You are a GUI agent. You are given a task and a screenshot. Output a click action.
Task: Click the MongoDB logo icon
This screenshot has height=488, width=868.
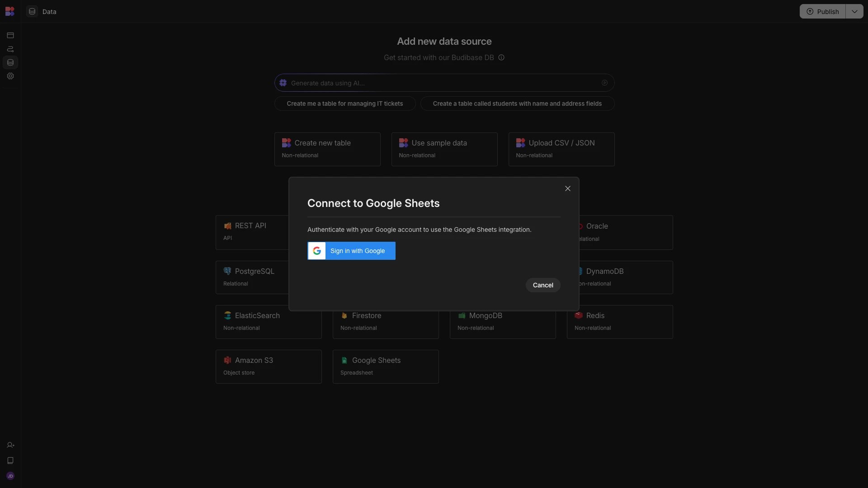pos(462,315)
